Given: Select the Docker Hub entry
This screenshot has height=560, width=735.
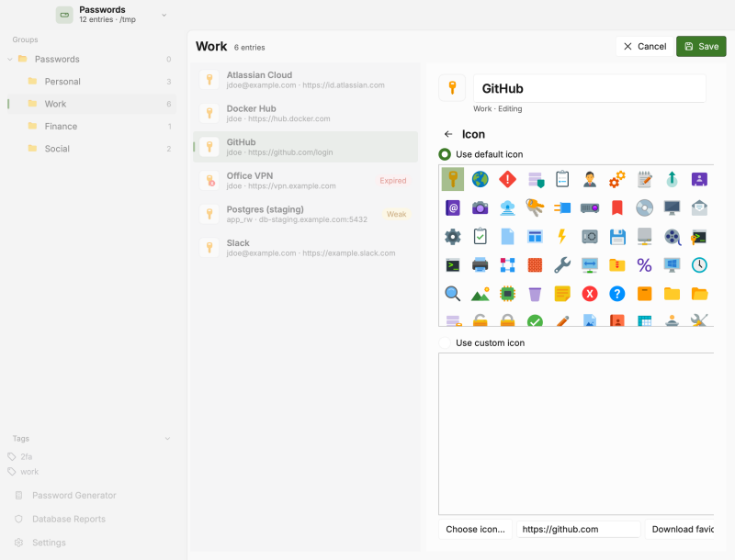Looking at the screenshot, I should click(306, 113).
